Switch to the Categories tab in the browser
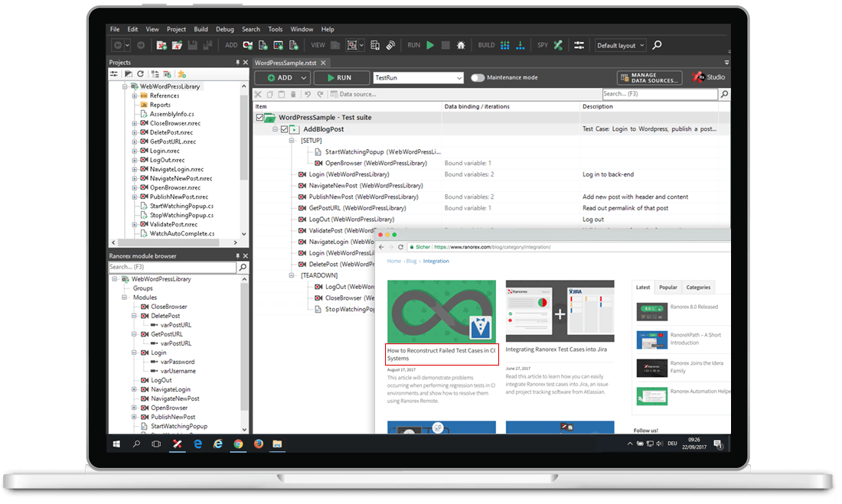This screenshot has height=504, width=842. [x=698, y=287]
